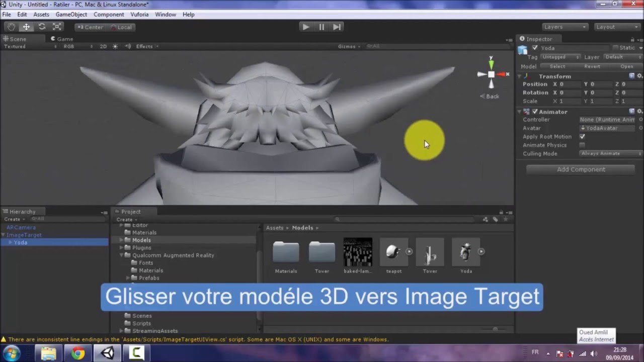
Task: Open RGB render mode dropdown
Action: click(x=78, y=46)
